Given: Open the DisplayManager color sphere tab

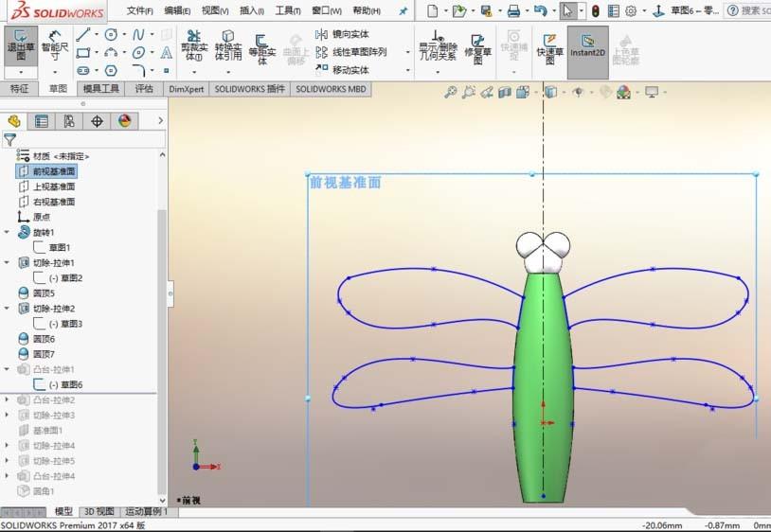Looking at the screenshot, I should [124, 121].
